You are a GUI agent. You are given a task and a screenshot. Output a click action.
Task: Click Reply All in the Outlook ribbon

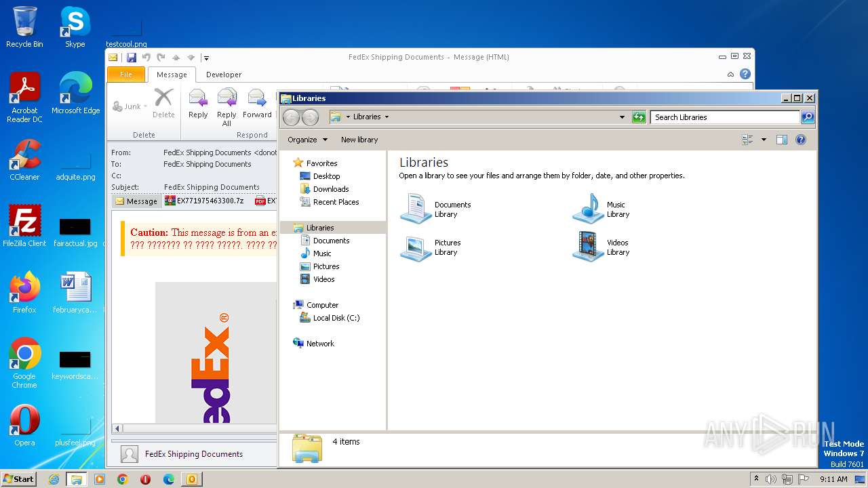(x=226, y=107)
